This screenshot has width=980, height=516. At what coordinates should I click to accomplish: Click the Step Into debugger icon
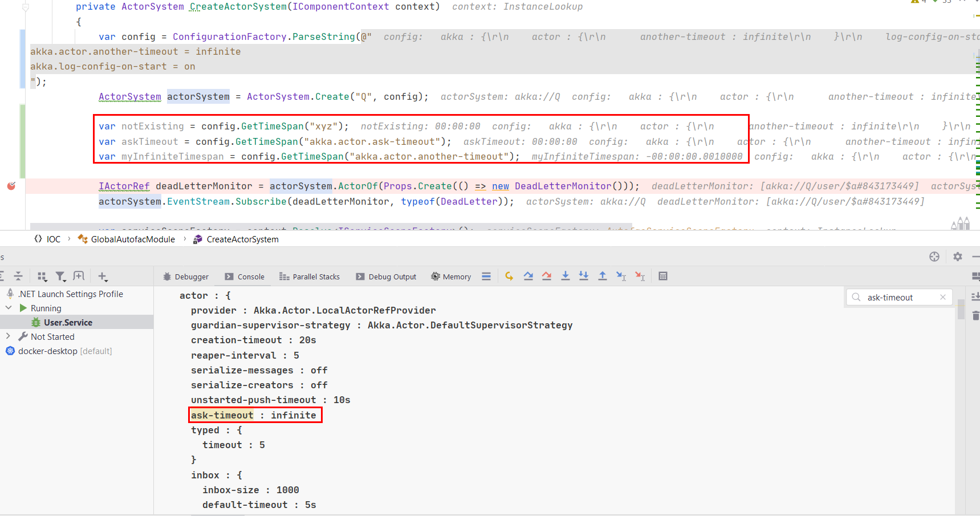565,276
